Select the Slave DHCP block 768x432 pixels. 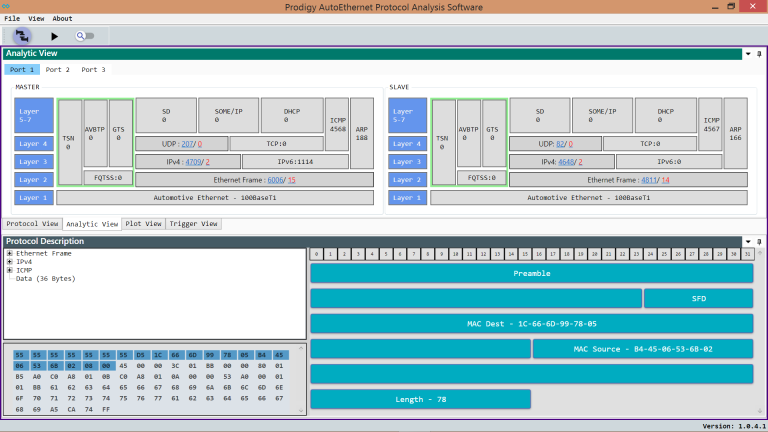coord(666,116)
